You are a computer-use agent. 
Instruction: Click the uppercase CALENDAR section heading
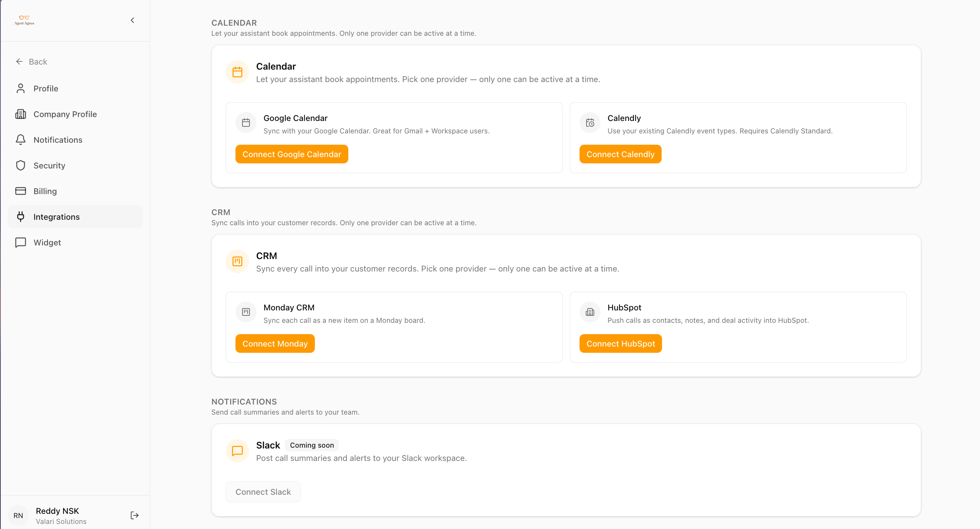click(234, 23)
